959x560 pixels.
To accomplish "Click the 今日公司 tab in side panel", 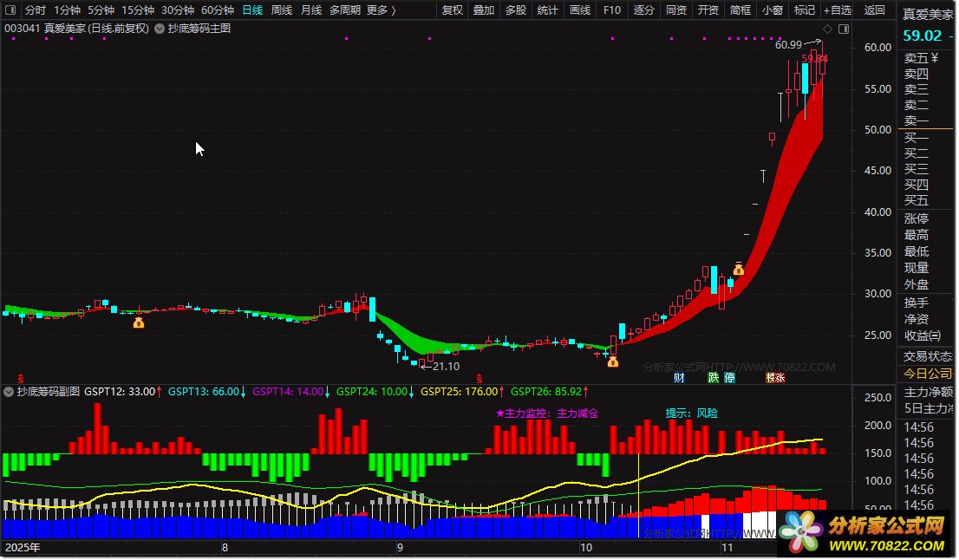I will coord(928,374).
